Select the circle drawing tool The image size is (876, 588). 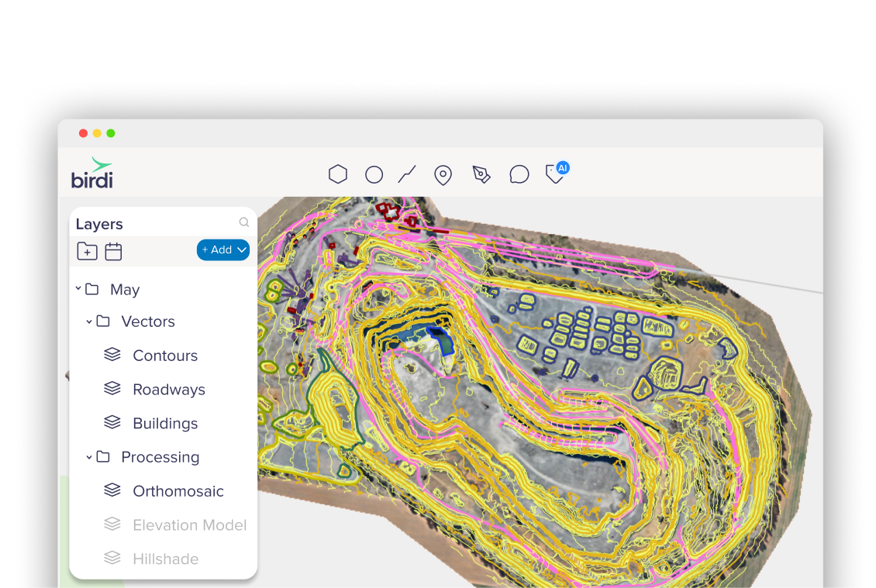[374, 175]
